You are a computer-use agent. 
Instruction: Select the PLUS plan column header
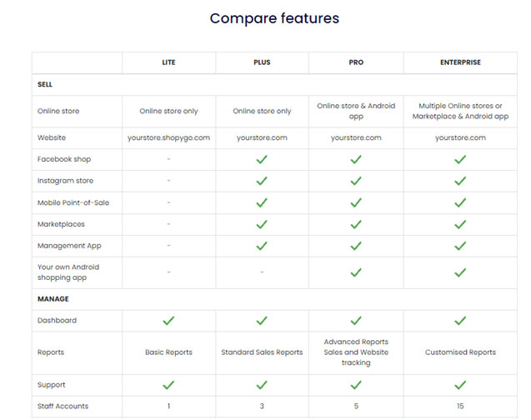262,62
